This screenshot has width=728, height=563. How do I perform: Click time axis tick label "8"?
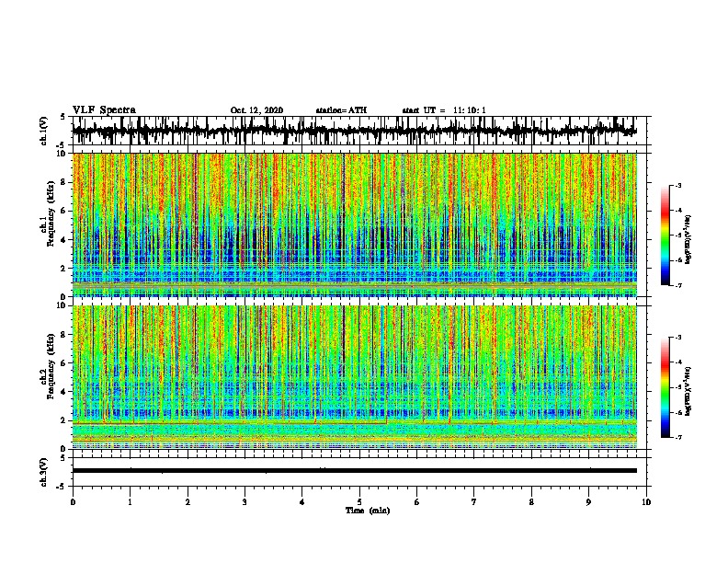pos(531,502)
